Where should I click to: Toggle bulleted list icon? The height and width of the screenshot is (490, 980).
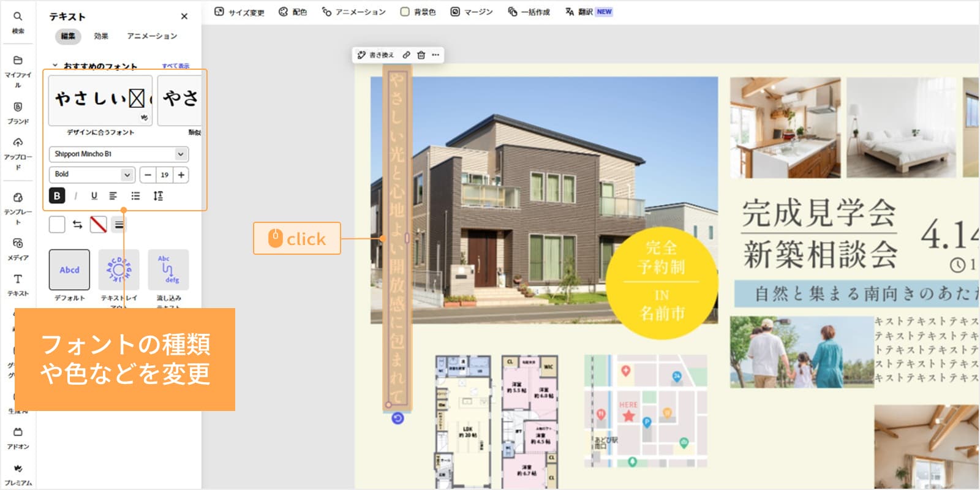(x=135, y=196)
